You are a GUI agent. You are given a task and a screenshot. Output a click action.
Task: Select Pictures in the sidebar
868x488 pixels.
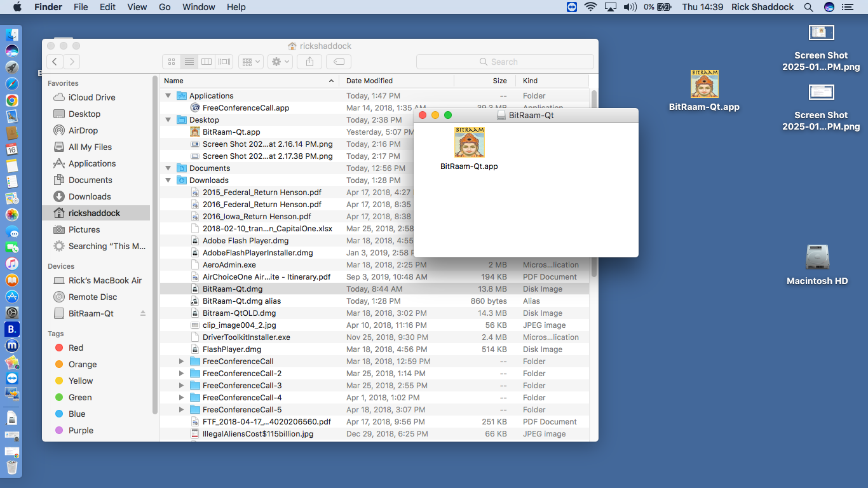coord(85,229)
